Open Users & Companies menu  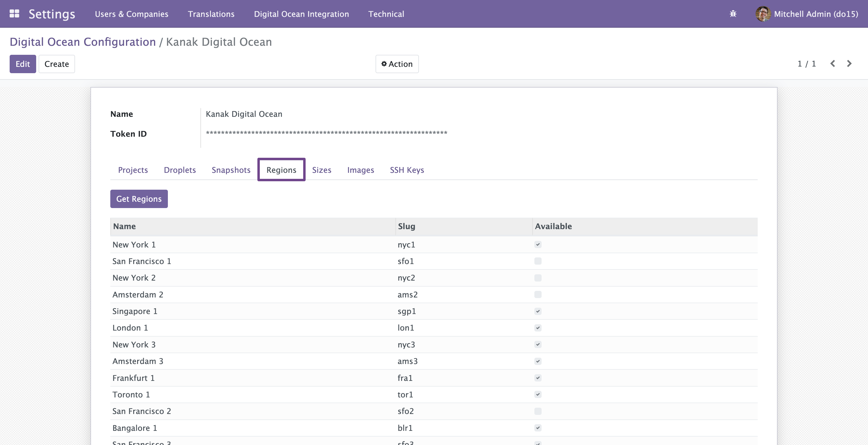click(131, 14)
